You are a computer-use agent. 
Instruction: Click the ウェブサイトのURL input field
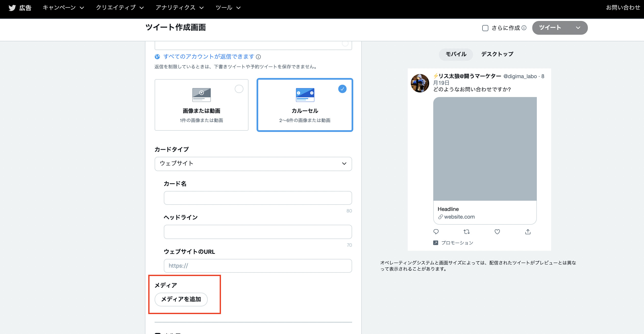point(258,266)
